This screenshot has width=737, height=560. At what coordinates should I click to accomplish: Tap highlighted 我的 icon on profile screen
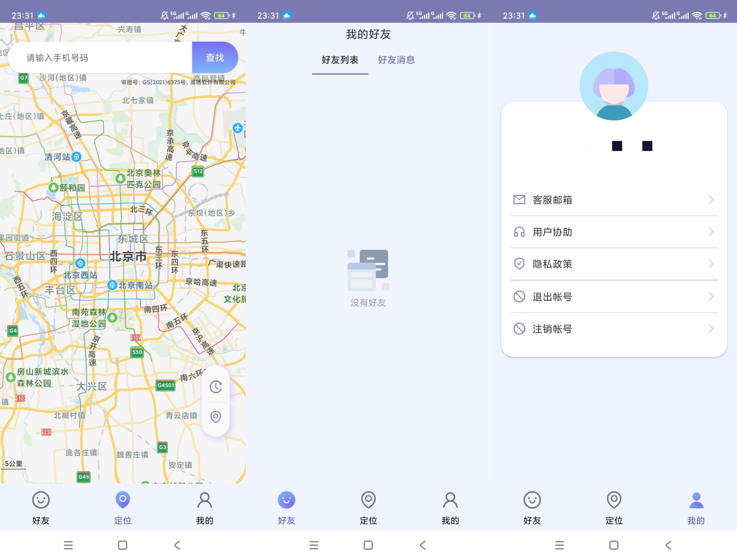click(696, 500)
